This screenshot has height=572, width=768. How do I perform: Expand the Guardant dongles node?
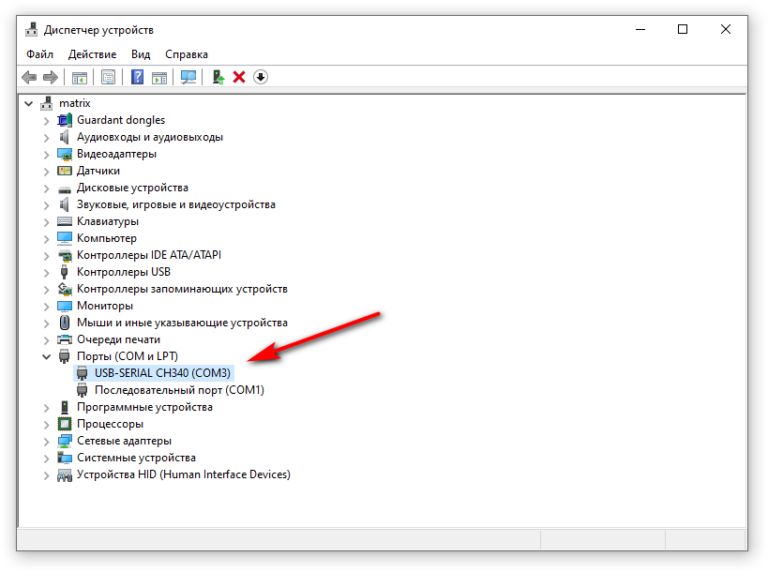click(47, 120)
